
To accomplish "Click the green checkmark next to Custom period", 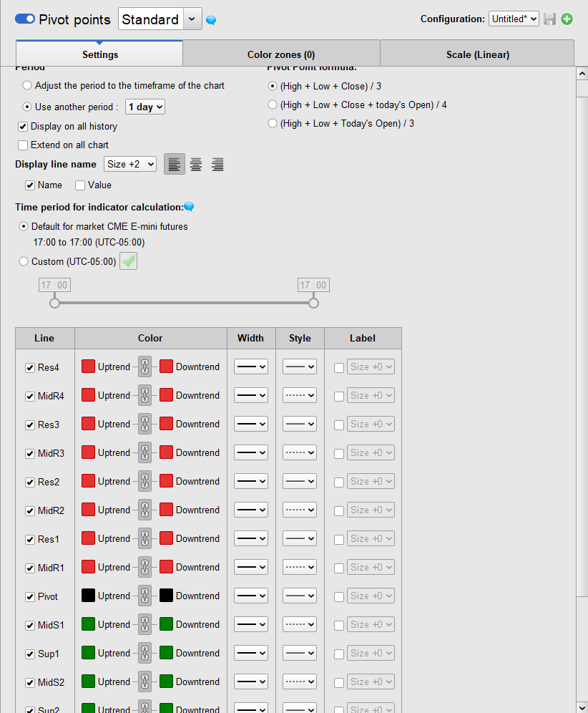I will tap(129, 262).
